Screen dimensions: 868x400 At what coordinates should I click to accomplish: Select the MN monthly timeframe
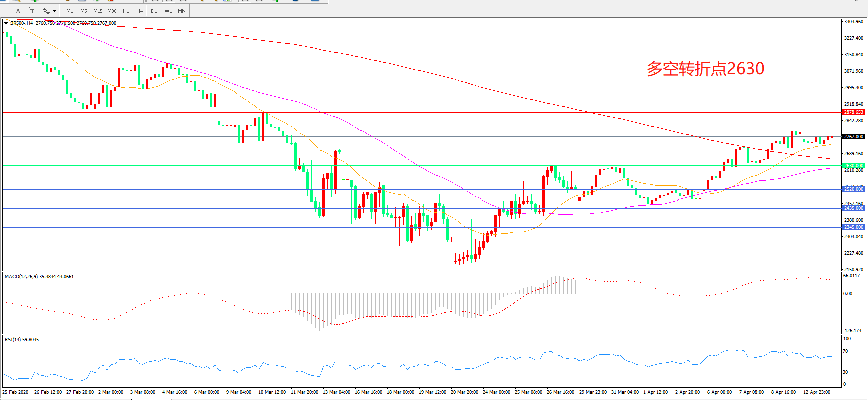pyautogui.click(x=182, y=11)
